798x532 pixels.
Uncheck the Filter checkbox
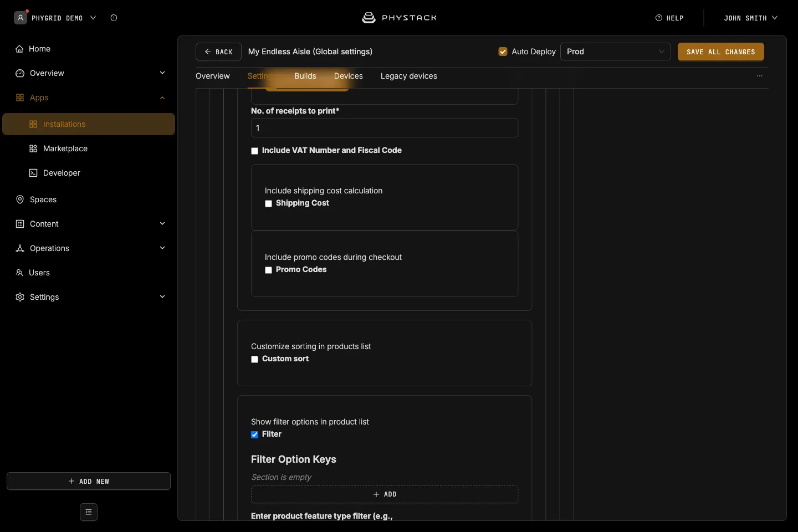click(255, 434)
